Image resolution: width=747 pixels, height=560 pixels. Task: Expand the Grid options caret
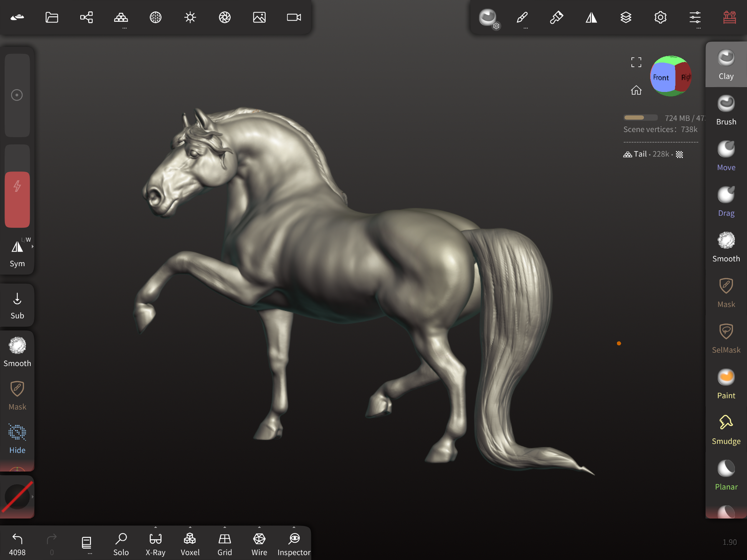(225, 527)
